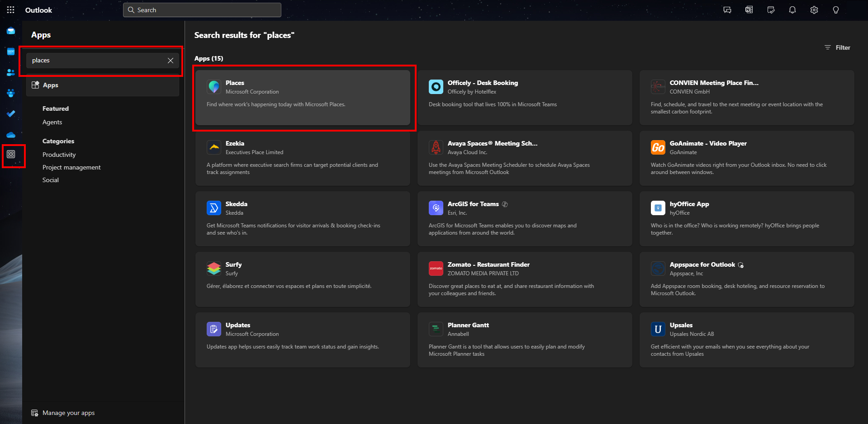Click "Esri, Inc." publisher text
The image size is (868, 424).
(457, 213)
